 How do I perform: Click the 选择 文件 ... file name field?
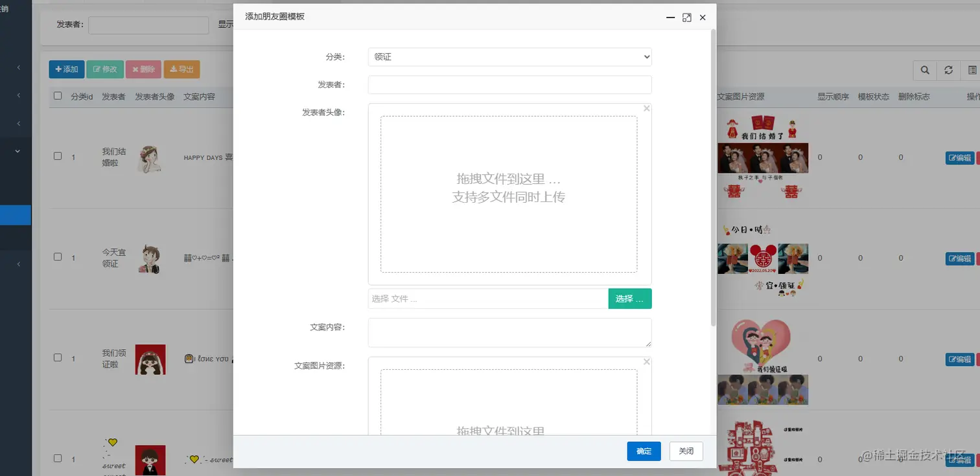pyautogui.click(x=488, y=299)
